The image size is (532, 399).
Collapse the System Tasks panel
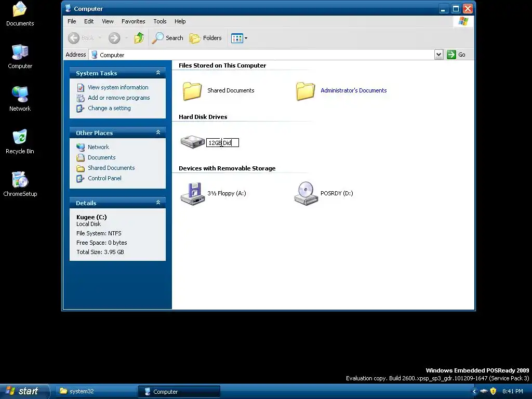coord(158,73)
